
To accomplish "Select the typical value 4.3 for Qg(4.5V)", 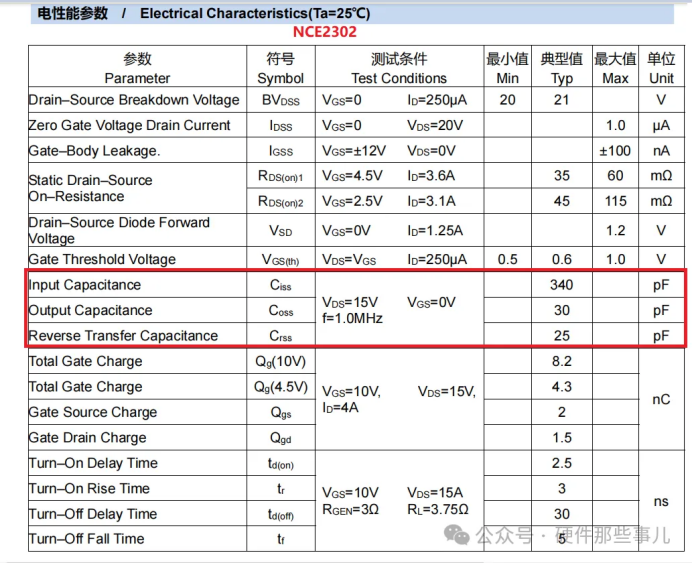I will click(x=562, y=387).
